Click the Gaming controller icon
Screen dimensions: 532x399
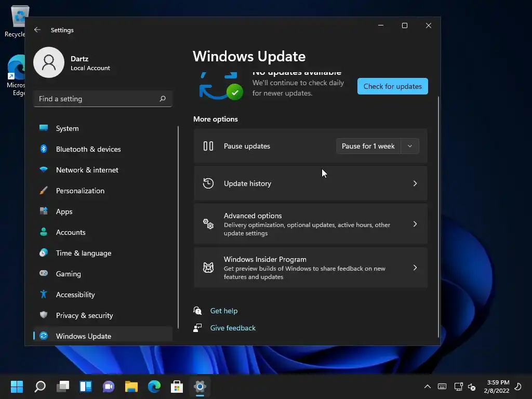coord(44,273)
